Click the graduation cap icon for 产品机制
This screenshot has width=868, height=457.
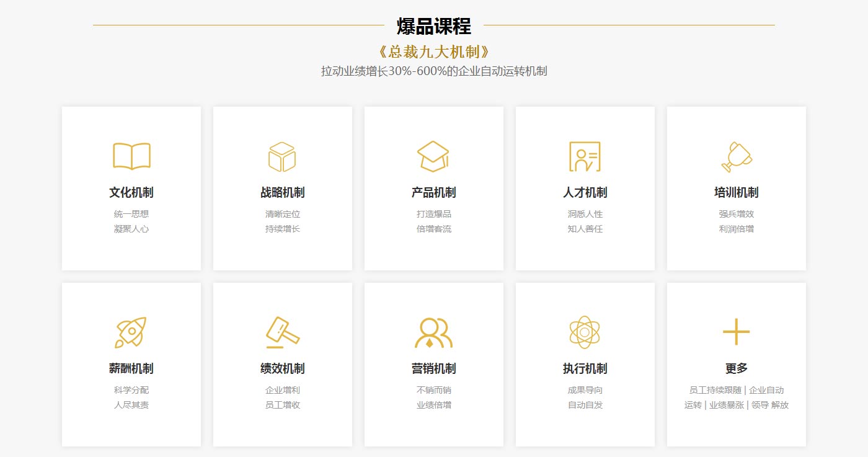click(433, 156)
